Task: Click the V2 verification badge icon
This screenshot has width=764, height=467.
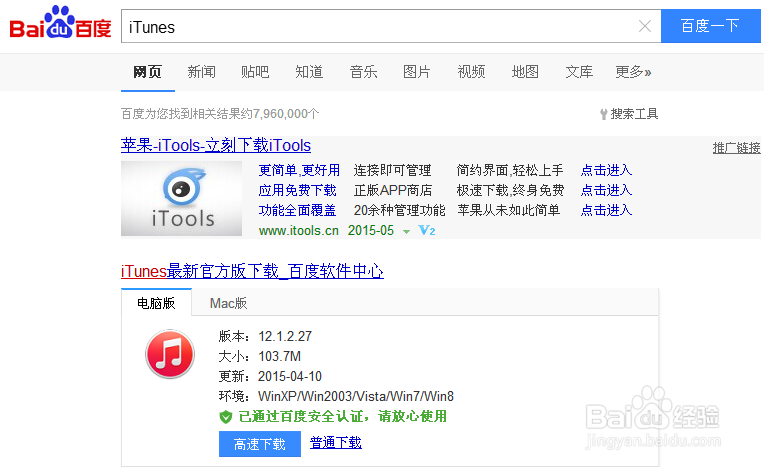Action: 427,231
